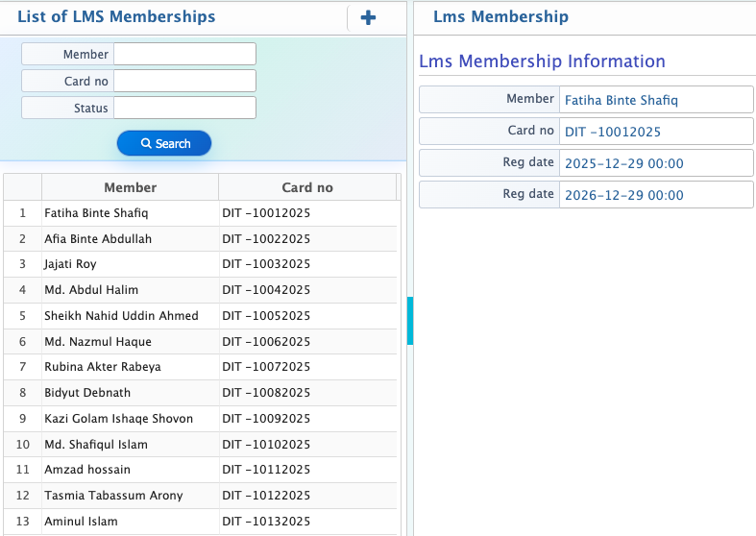Select the Fatiha Binte Shafiq row
756x536 pixels.
[x=96, y=213]
